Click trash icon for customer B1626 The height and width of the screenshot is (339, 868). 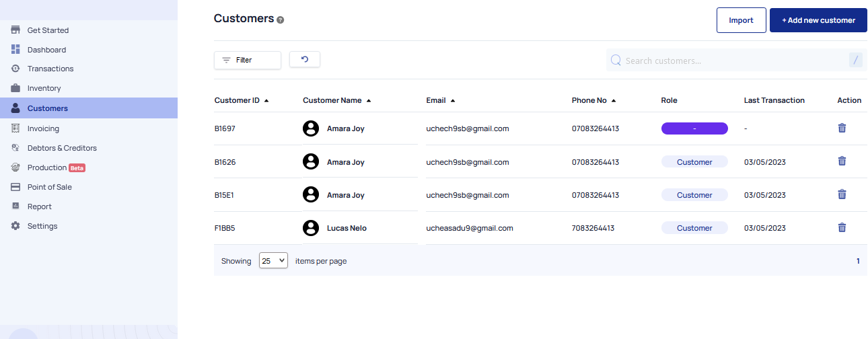[x=842, y=161]
